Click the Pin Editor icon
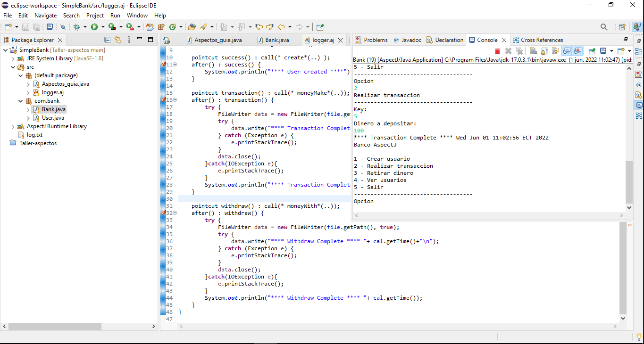Image resolution: width=644 pixels, height=344 pixels. 320,27
